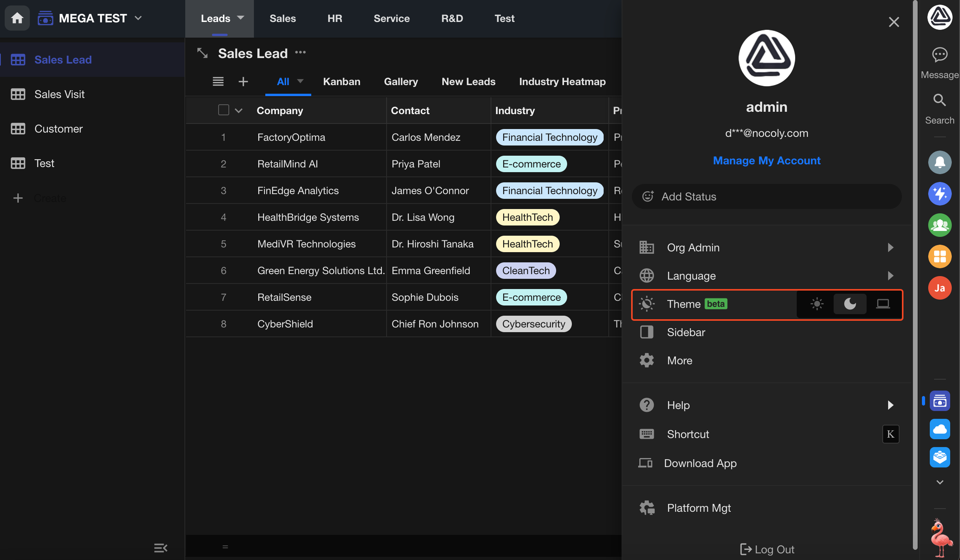Check the select-all checkbox in table header
Viewport: 960px width, 560px height.
point(223,110)
